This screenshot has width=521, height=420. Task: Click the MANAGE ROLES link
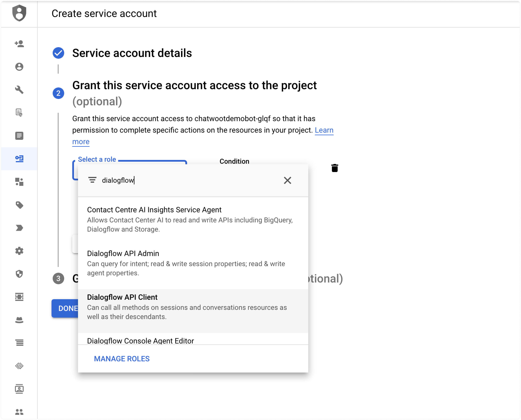122,359
